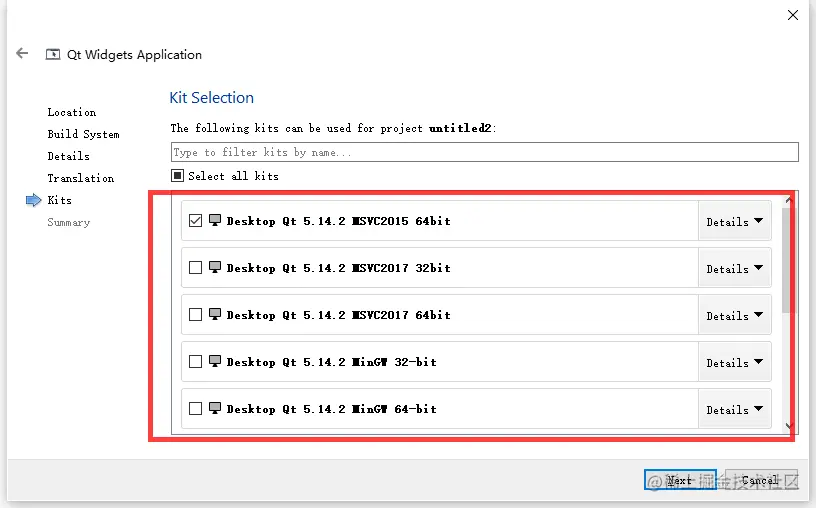Enable Desktop Qt 5.14.2 MSVC2017 64bit kit

pyautogui.click(x=195, y=314)
